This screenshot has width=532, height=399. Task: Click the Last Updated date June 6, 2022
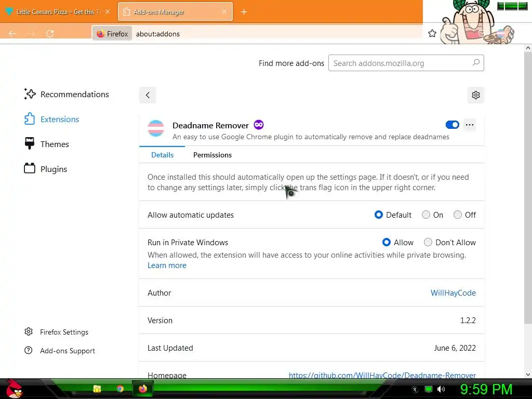tap(455, 348)
